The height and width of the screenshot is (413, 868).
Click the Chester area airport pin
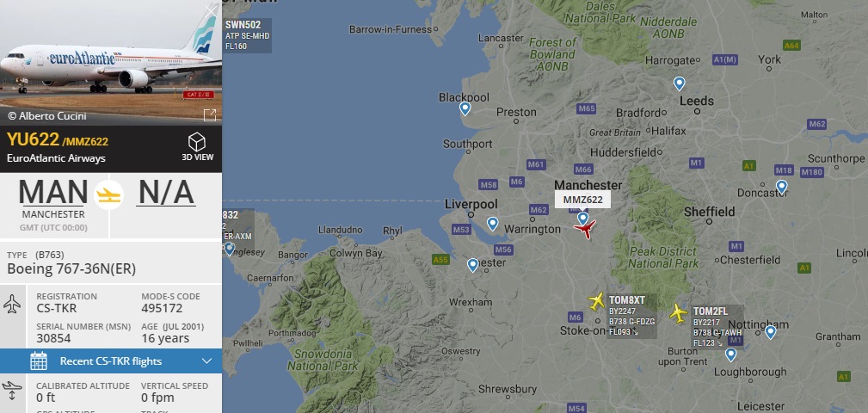[x=472, y=265]
